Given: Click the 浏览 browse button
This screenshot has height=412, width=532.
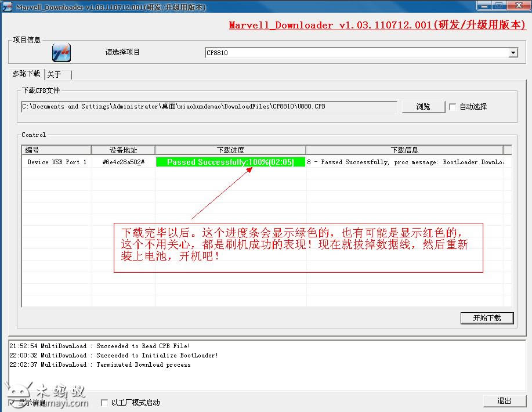Looking at the screenshot, I should pyautogui.click(x=424, y=107).
